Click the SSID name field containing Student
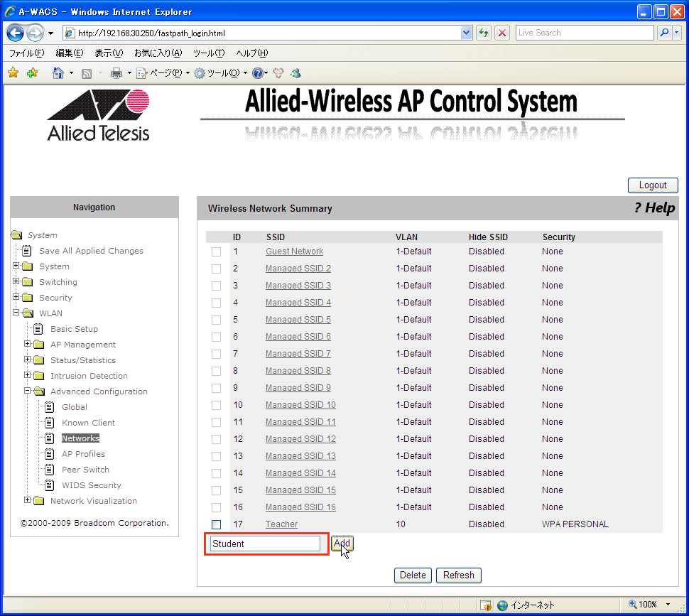Viewport: 689px width, 616px height. [x=266, y=544]
